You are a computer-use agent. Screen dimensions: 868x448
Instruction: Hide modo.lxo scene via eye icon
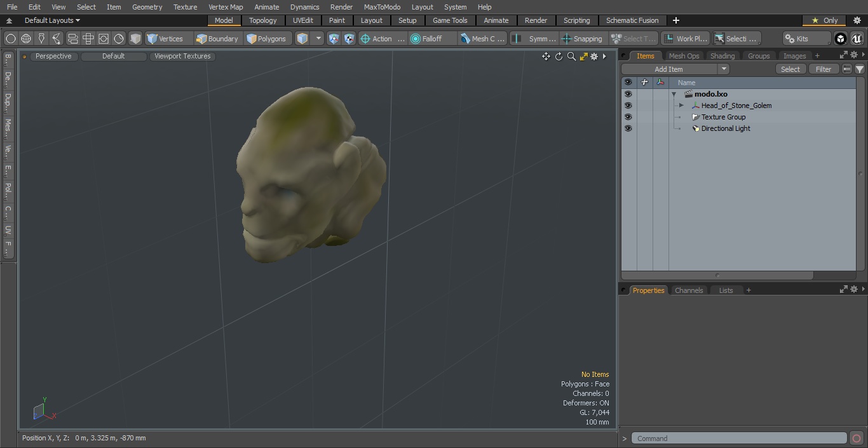point(628,94)
